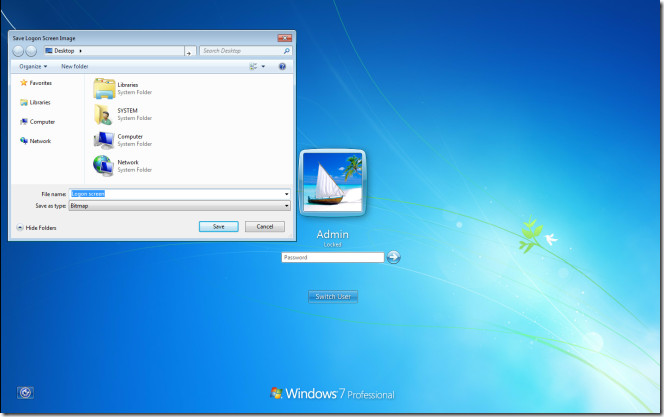Click the 'Network' label in the file list
The image size is (664, 417).
(x=128, y=162)
